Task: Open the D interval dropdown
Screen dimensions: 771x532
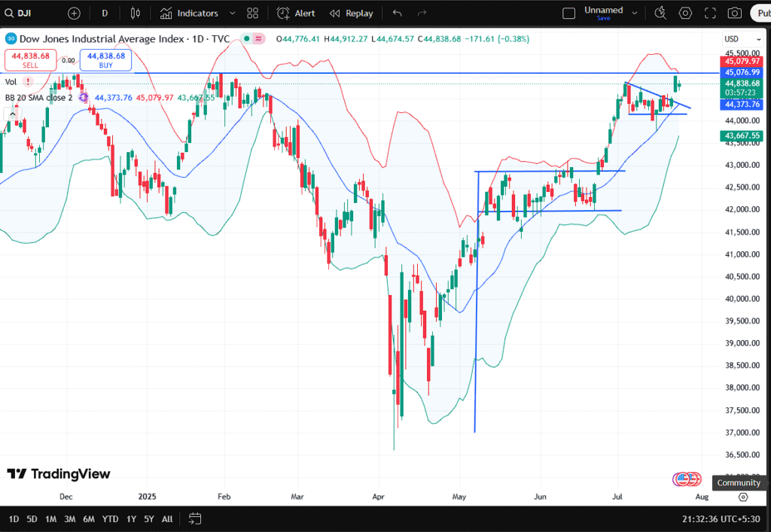Action: point(105,14)
